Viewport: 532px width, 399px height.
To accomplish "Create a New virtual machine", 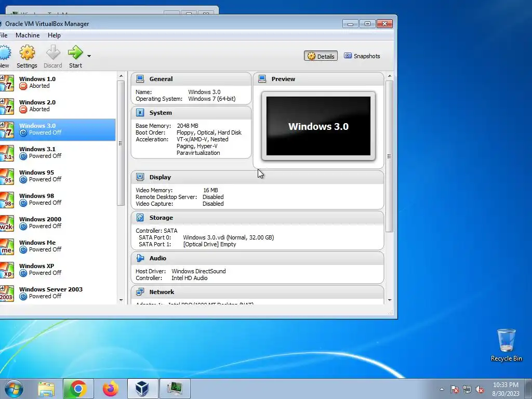I will [5, 56].
